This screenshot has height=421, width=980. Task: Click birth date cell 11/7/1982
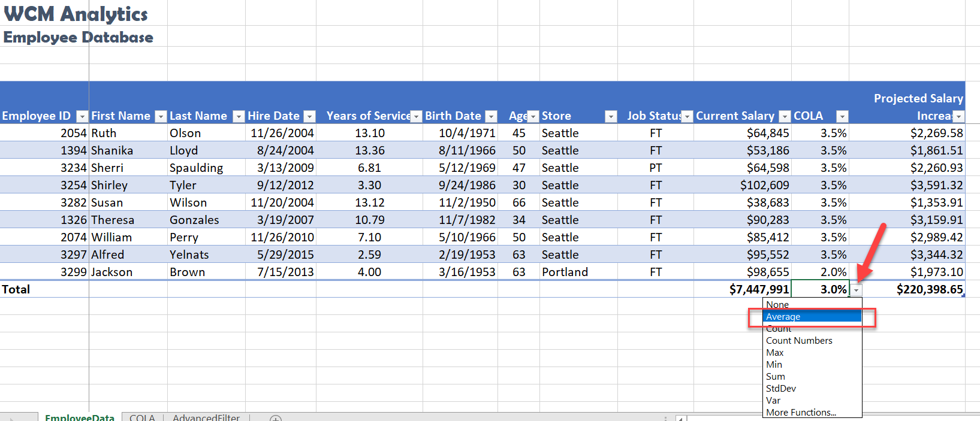[x=460, y=220]
